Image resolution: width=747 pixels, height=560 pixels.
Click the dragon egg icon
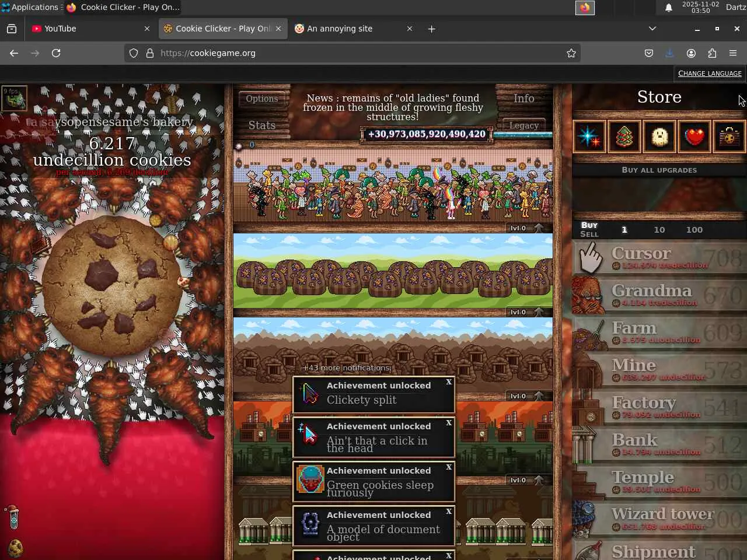tap(15, 548)
